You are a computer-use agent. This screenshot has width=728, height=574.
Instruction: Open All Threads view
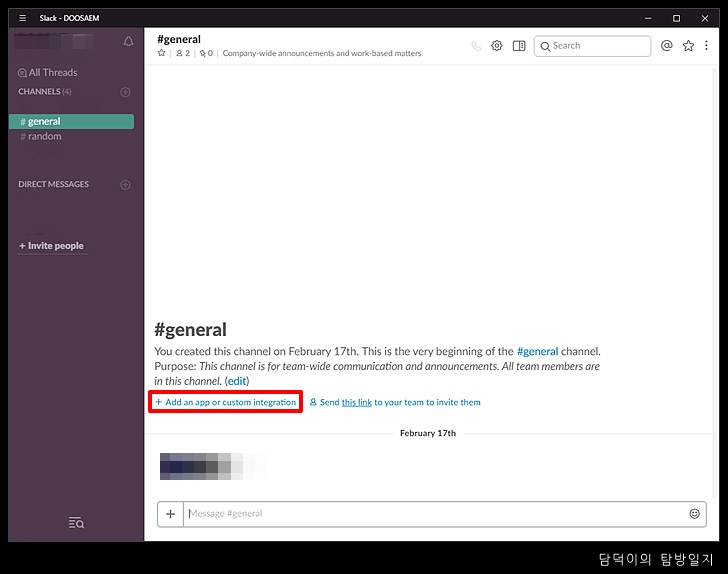point(47,72)
